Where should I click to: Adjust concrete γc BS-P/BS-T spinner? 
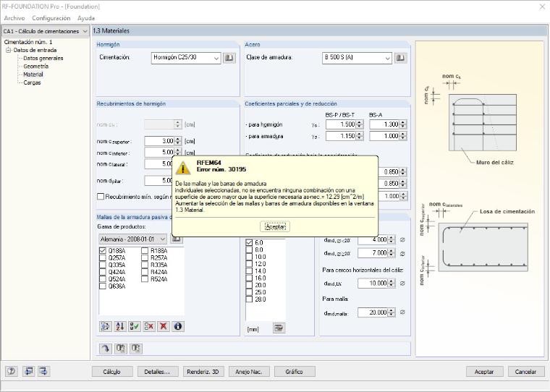(360, 124)
